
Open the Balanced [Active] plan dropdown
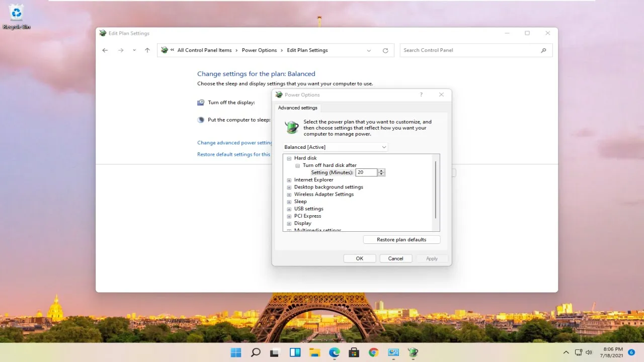(336, 147)
